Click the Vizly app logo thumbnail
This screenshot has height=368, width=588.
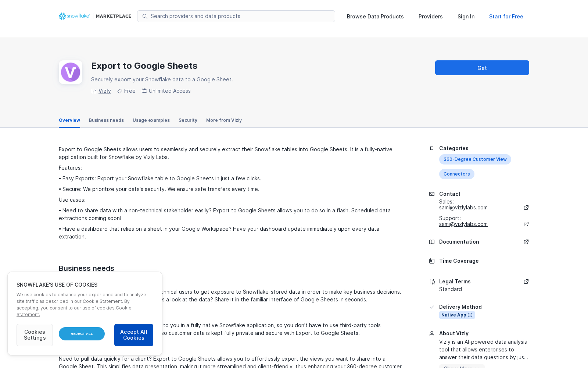(x=71, y=72)
